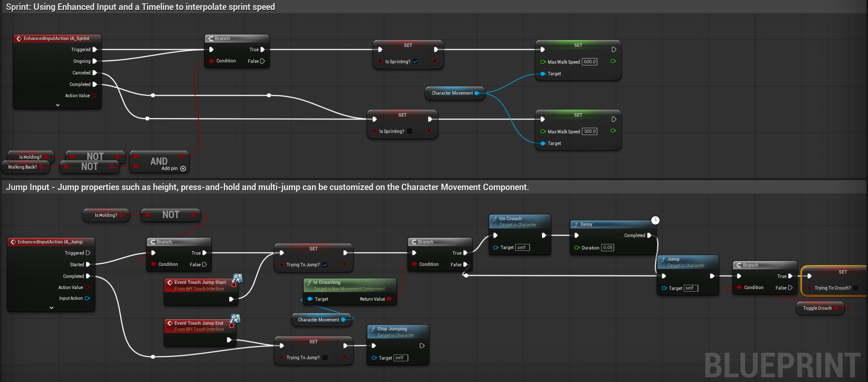Click the Max Walk Speed 600.0 value field
This screenshot has height=382, width=868.
590,62
